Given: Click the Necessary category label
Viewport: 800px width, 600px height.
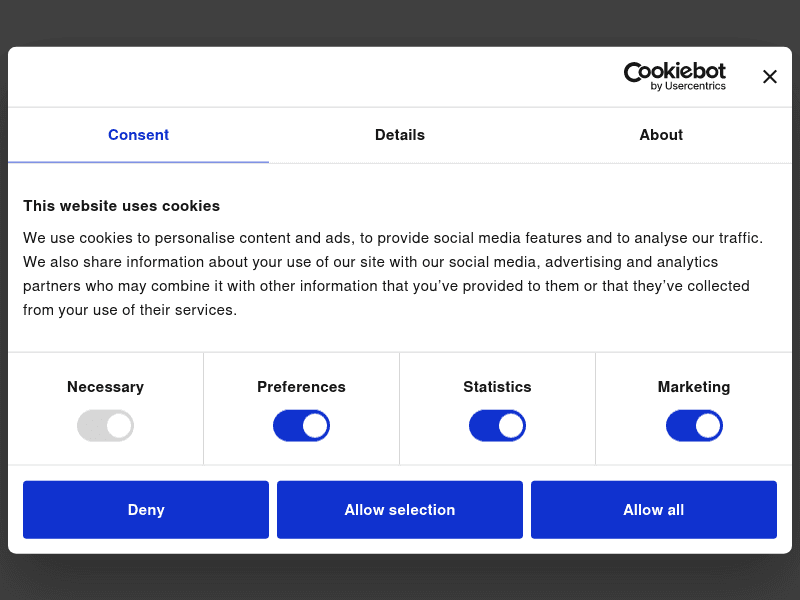Looking at the screenshot, I should click(x=105, y=387).
